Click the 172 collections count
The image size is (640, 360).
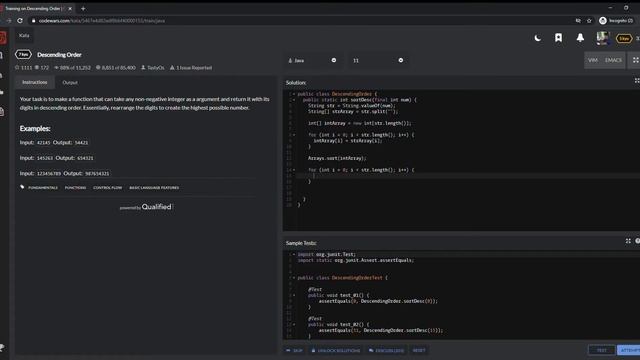(42, 68)
